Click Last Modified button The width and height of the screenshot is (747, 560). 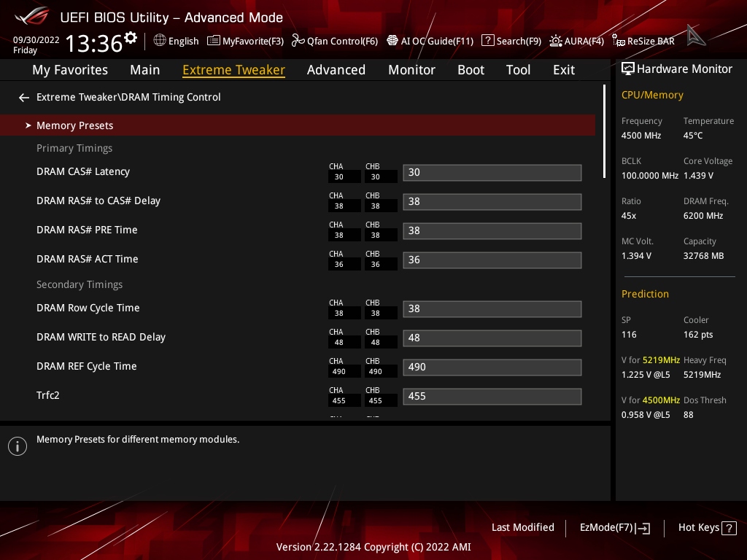[522, 528]
